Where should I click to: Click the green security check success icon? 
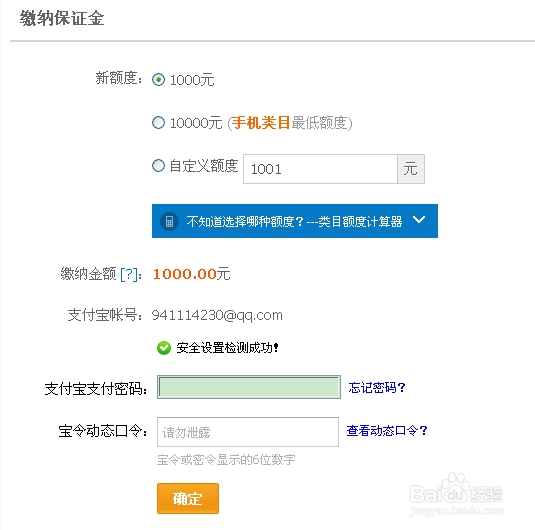[164, 348]
